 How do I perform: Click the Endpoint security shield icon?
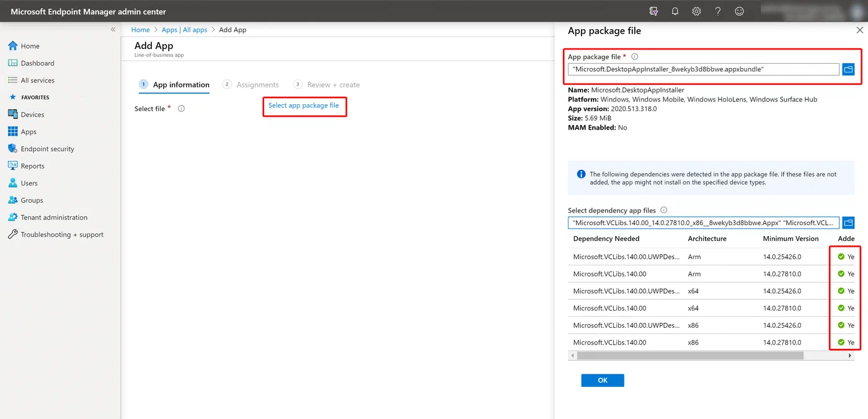12,149
